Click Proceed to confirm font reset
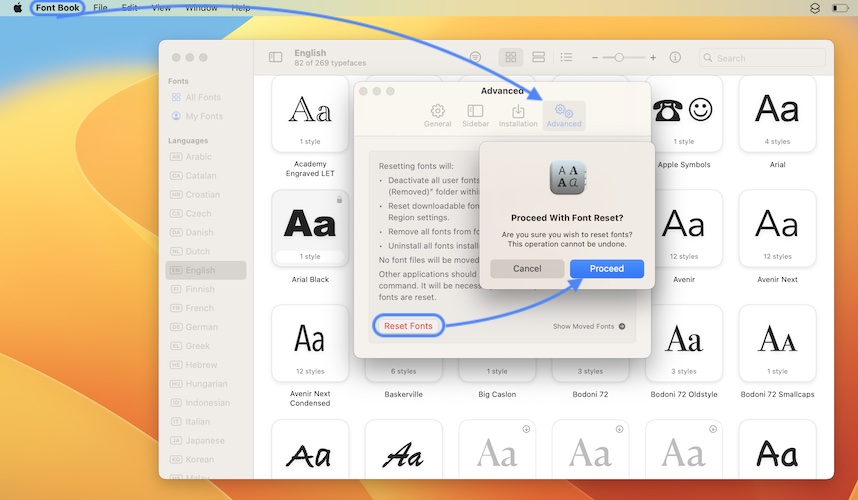Screen dimensions: 858x500 (607, 269)
